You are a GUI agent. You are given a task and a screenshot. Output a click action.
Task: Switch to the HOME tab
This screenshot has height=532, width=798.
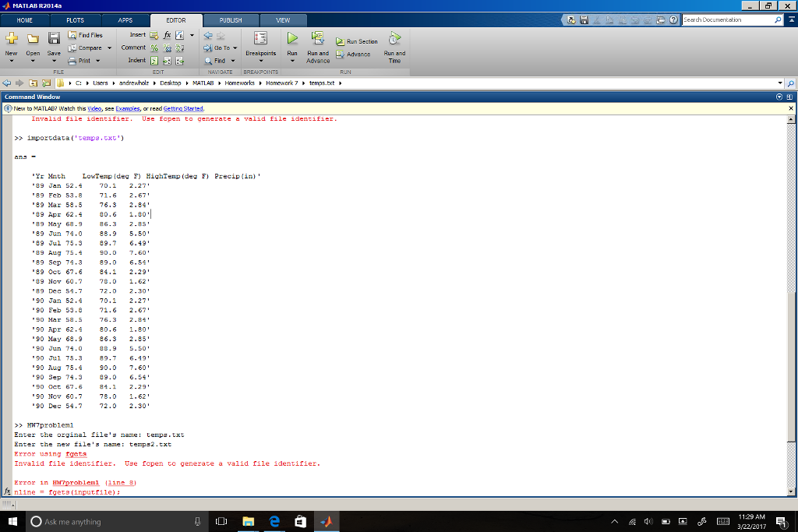pyautogui.click(x=24, y=20)
